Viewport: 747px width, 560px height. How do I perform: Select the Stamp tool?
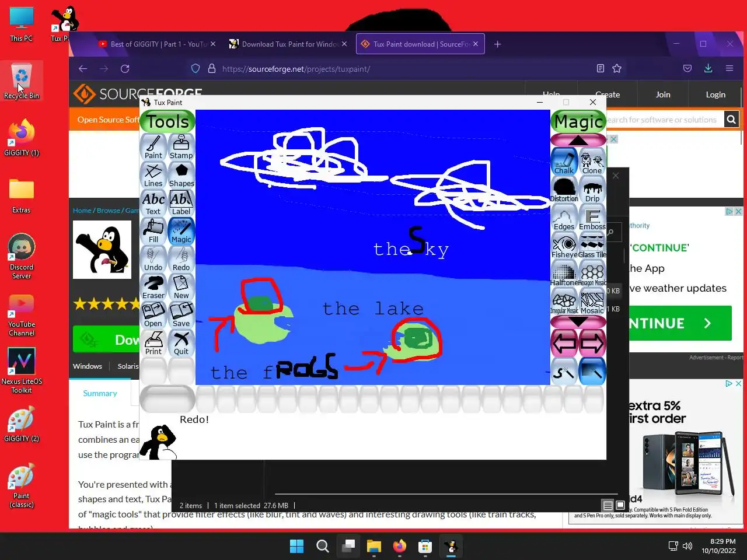[181, 147]
